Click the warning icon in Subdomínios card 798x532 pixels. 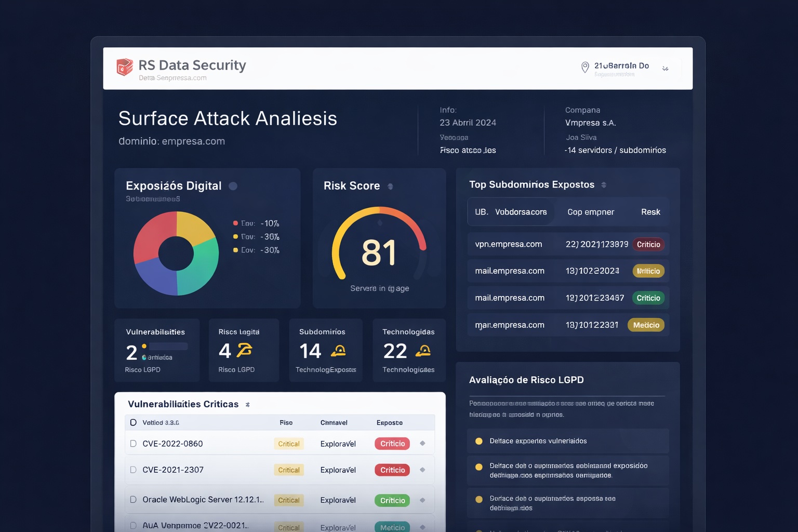(x=339, y=351)
